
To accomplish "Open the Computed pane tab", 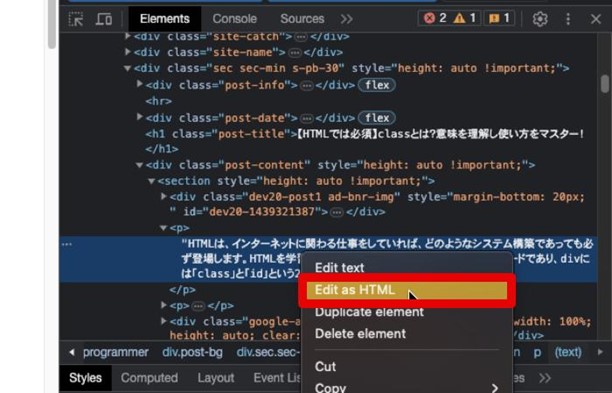I will [x=149, y=378].
